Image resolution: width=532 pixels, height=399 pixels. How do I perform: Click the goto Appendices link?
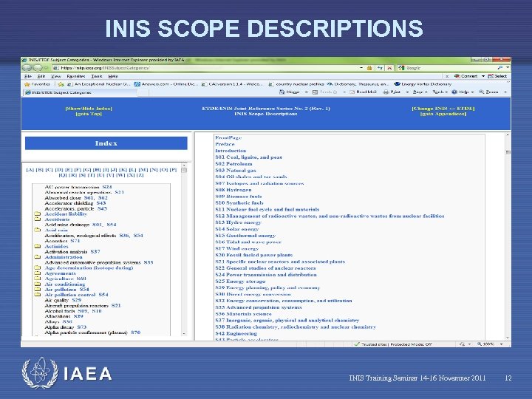(443, 114)
